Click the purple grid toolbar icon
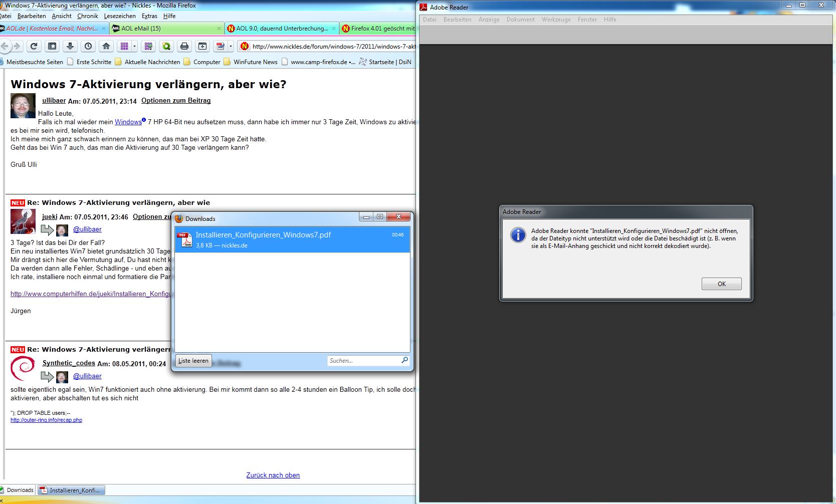The width and height of the screenshot is (836, 504). coord(124,46)
